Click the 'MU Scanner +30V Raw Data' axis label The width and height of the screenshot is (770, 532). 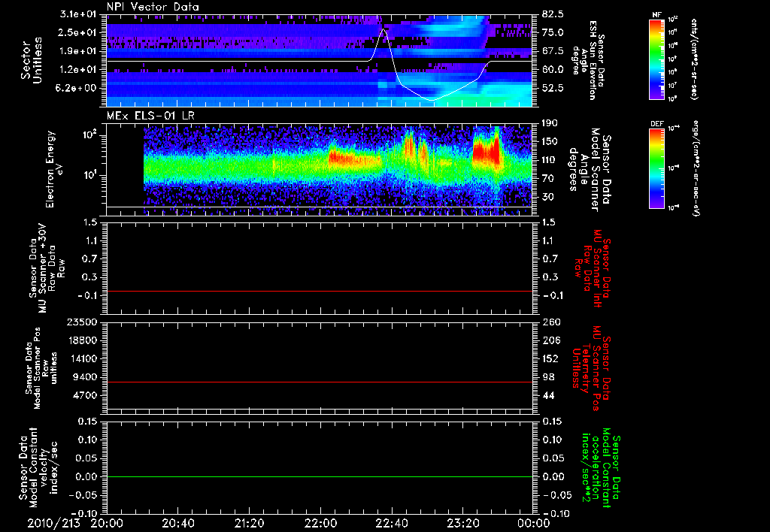[47, 268]
